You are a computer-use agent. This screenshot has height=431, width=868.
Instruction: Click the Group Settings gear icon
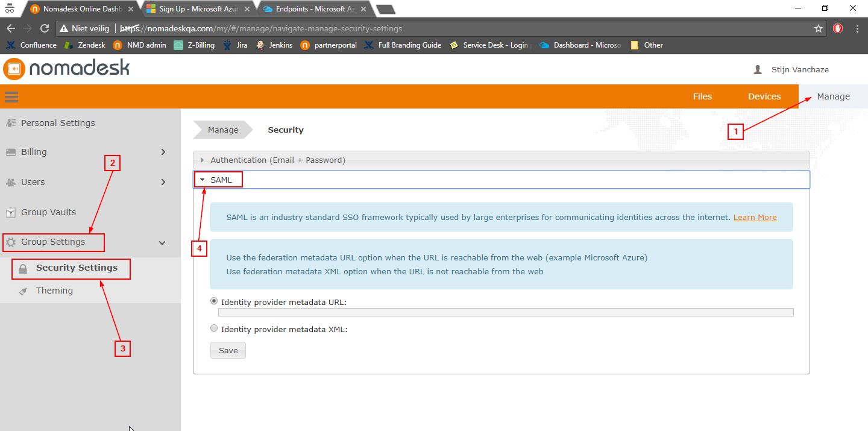11,242
